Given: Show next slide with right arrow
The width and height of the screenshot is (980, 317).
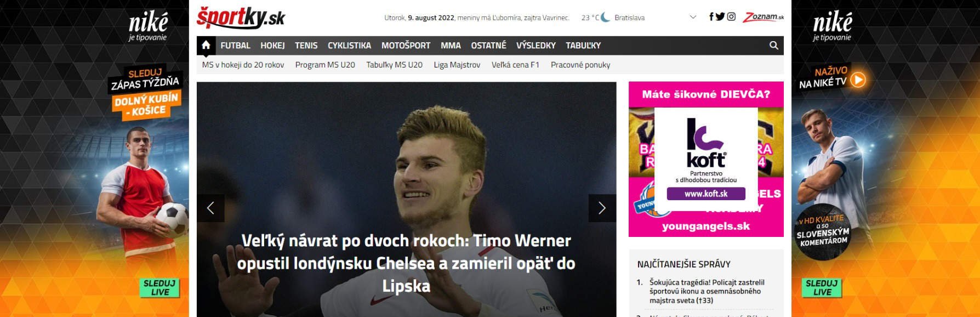Looking at the screenshot, I should pyautogui.click(x=602, y=208).
